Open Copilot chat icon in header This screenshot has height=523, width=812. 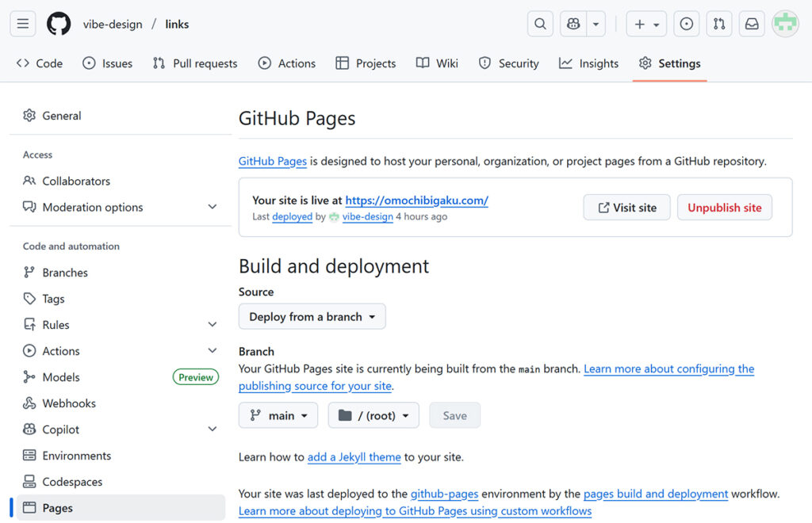tap(573, 24)
